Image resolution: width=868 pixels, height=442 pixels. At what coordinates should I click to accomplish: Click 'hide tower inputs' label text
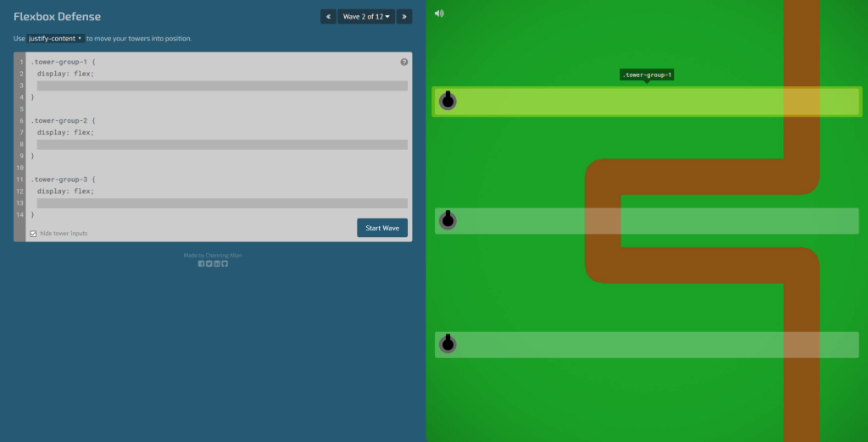[64, 234]
